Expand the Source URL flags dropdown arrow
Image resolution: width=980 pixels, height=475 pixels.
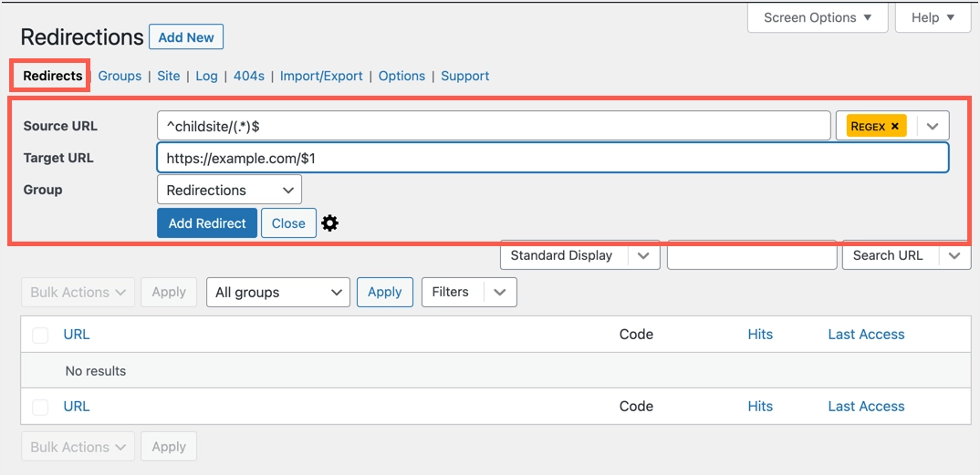point(933,126)
